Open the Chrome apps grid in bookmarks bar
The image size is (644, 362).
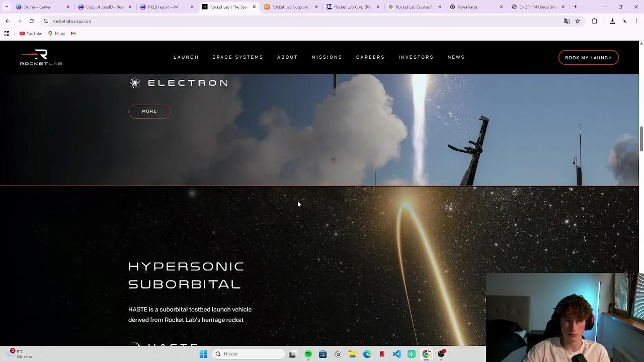(x=7, y=33)
